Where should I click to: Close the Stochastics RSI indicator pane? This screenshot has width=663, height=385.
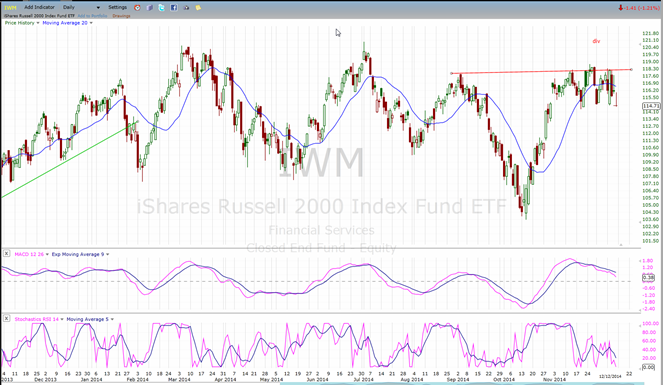click(x=6, y=318)
